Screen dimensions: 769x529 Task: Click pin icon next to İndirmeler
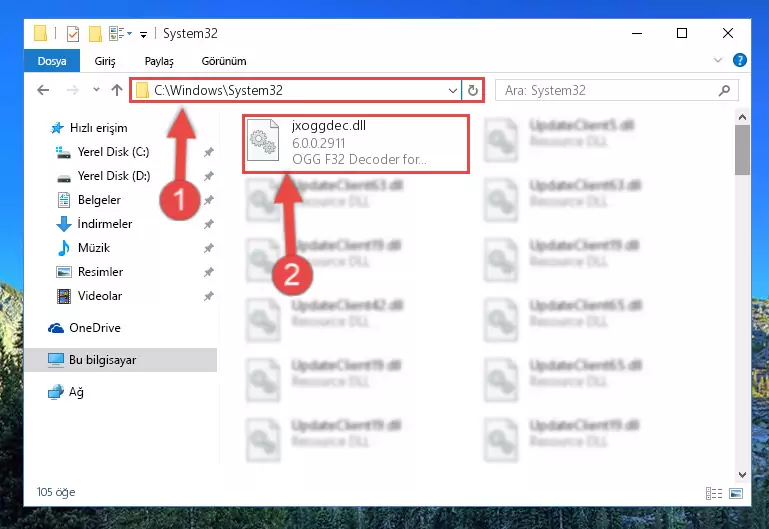point(209,224)
